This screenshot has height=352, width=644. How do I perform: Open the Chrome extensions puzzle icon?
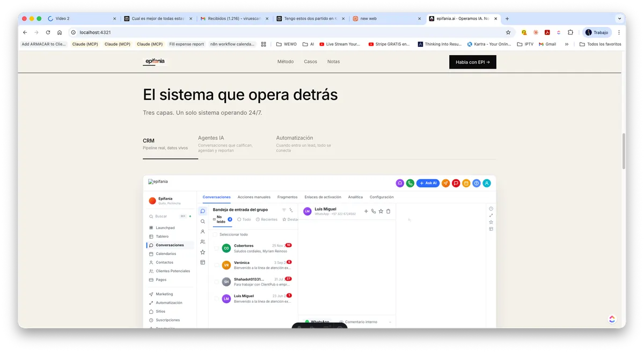570,32
